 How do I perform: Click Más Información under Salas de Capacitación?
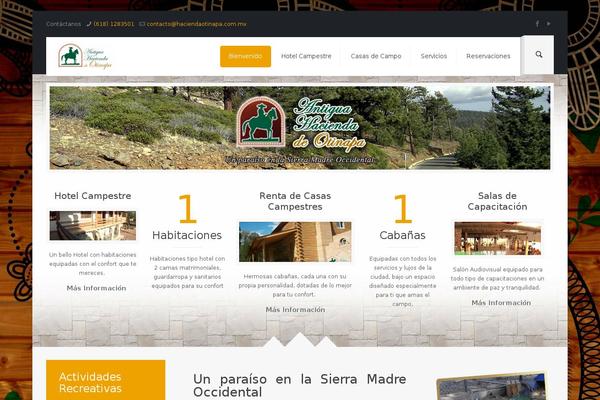click(501, 303)
